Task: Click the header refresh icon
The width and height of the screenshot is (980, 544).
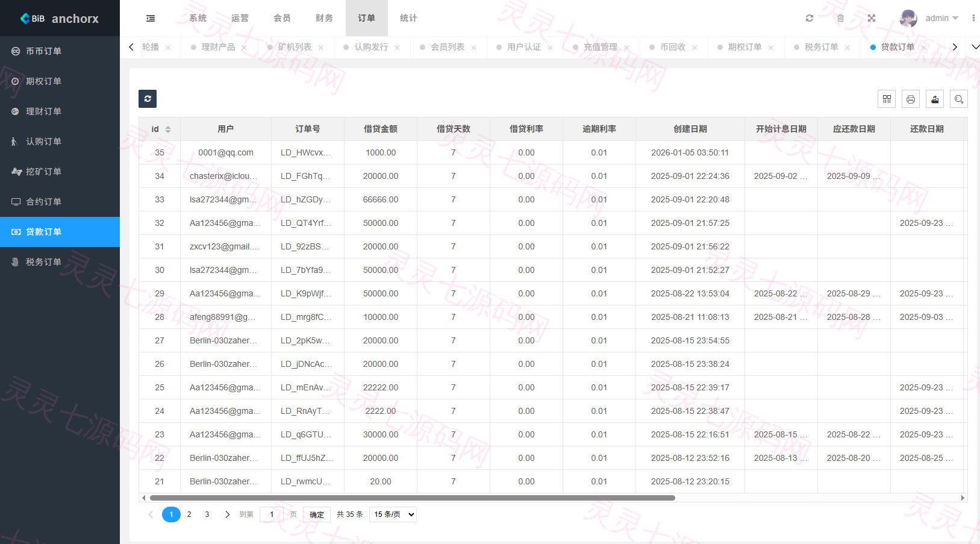Action: pos(810,18)
